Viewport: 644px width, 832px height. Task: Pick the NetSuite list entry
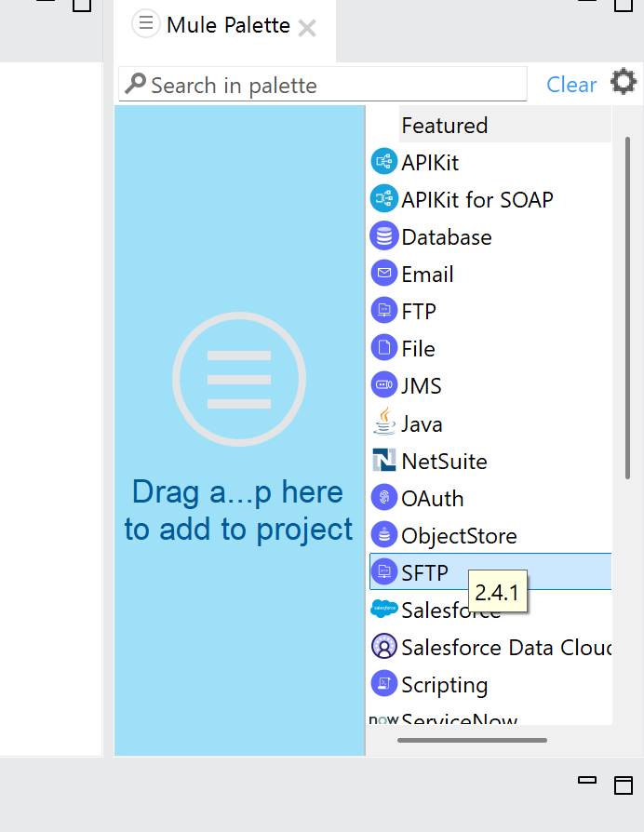click(445, 461)
